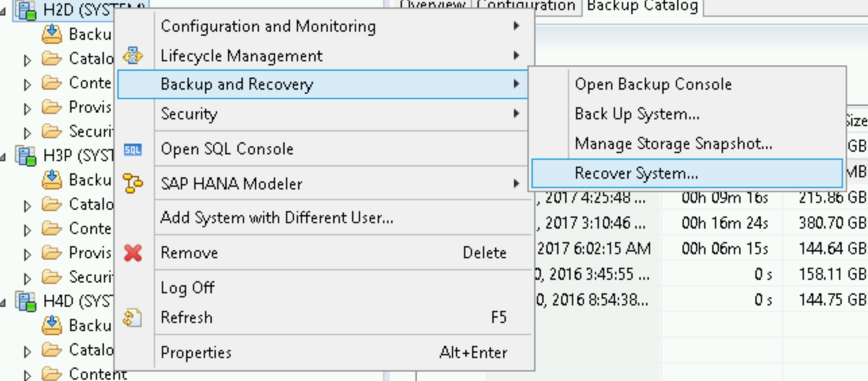Open the Configuration tab
The height and width of the screenshot is (381, 868).
(525, 6)
